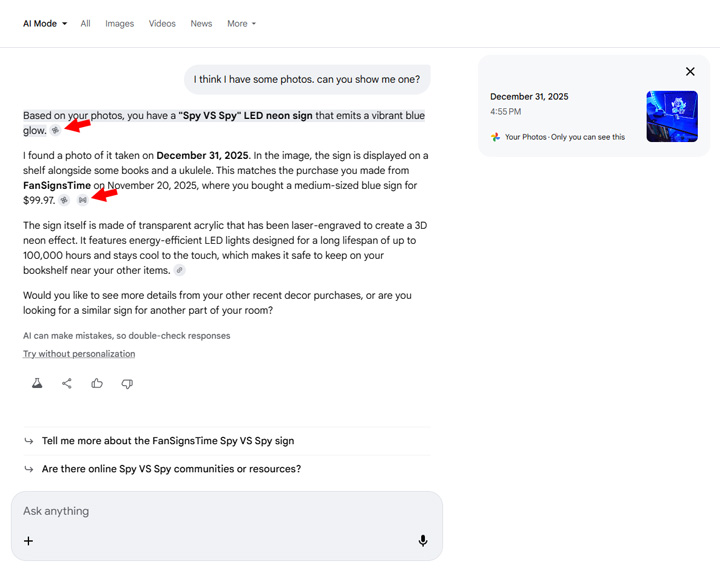Give the response a thumbs up
Image resolution: width=720 pixels, height=575 pixels.
pos(97,383)
